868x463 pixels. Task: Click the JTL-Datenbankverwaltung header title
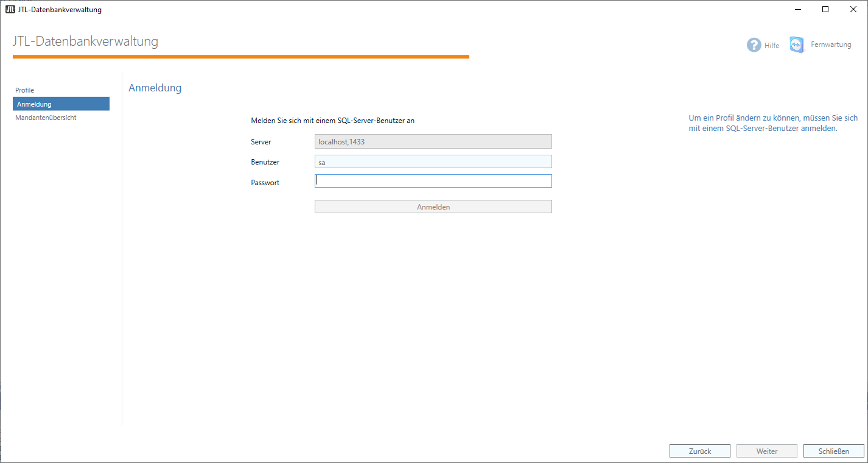tap(85, 41)
